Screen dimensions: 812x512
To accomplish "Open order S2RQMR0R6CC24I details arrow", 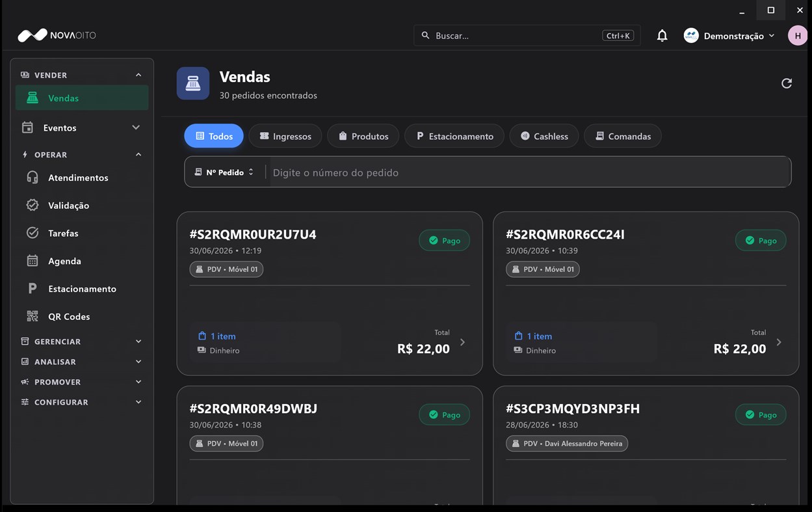I will click(x=779, y=342).
